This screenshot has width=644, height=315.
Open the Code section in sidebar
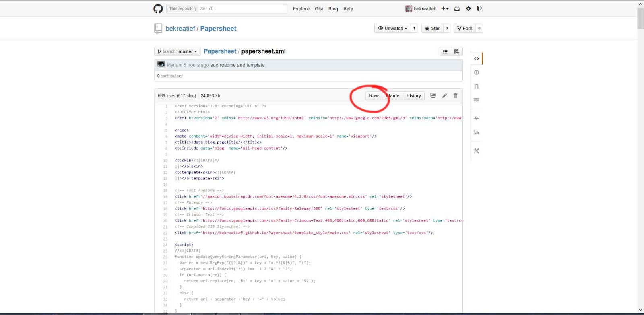click(477, 59)
